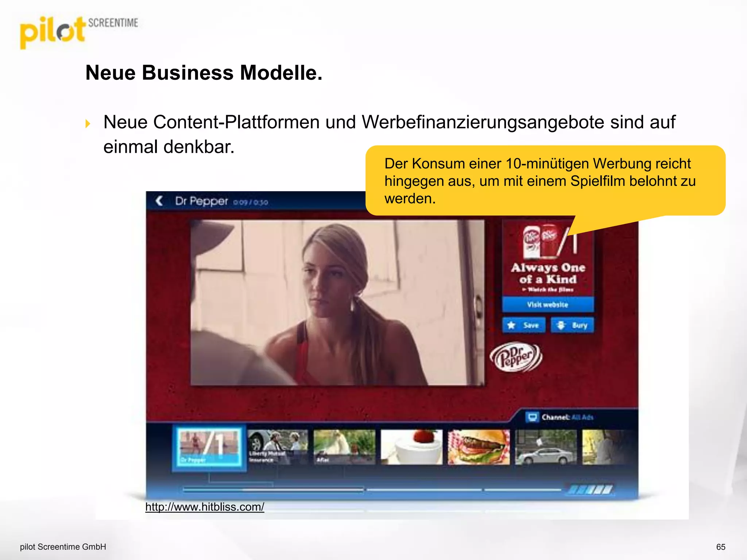The image size is (747, 560).
Task: Click the Bury button
Action: pos(572,325)
